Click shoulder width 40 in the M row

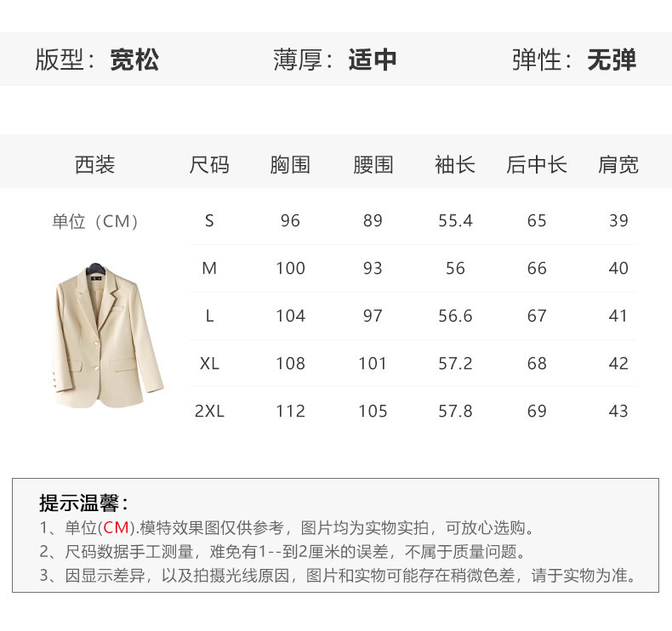coord(618,268)
